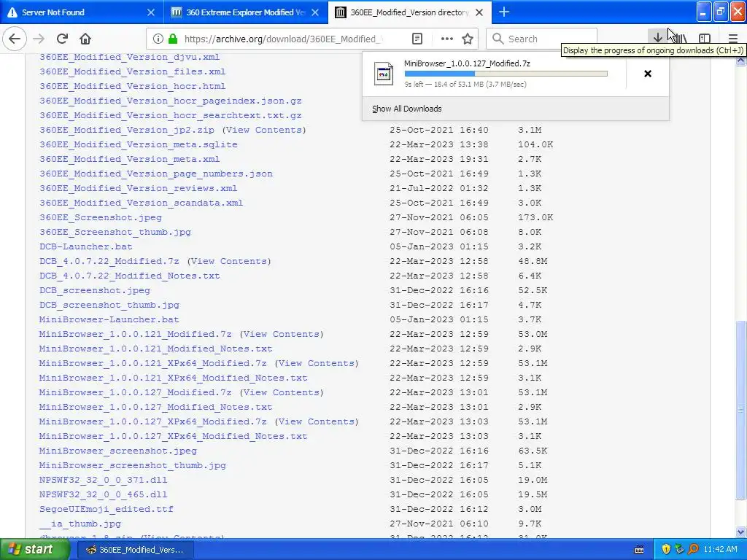Viewport: 747px width, 560px height.
Task: Close the 360 Extreme Explorer Modified tab
Action: [x=315, y=12]
